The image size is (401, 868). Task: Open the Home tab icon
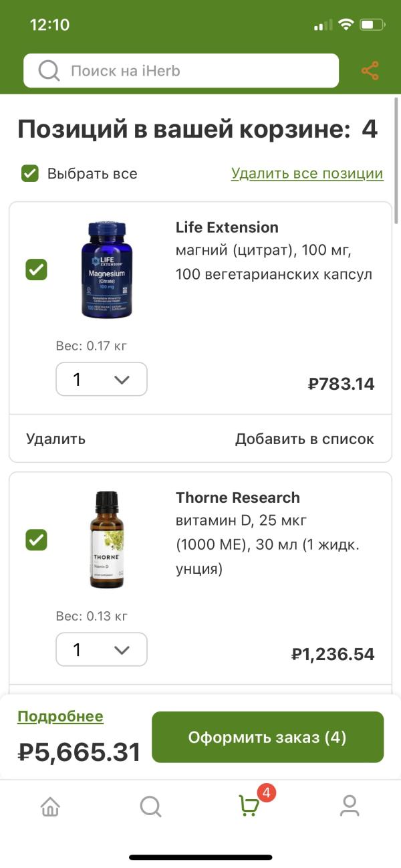tap(50, 807)
